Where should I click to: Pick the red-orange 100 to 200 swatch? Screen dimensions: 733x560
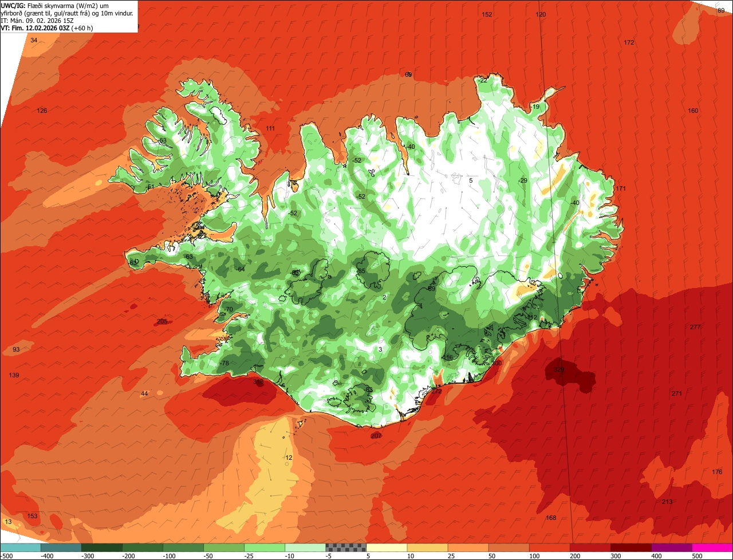click(549, 547)
